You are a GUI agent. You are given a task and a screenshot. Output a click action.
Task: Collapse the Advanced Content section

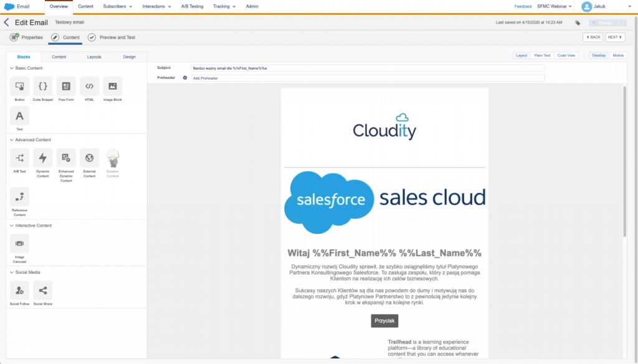pos(11,140)
